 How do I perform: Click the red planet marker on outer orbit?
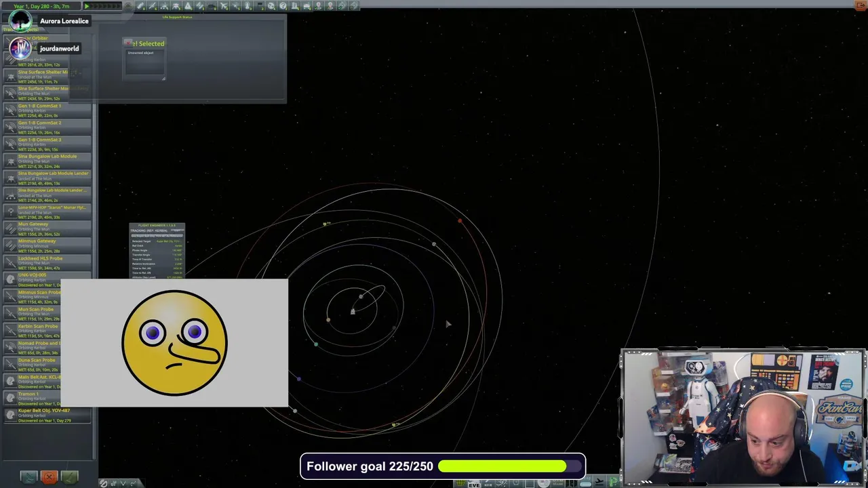[460, 221]
